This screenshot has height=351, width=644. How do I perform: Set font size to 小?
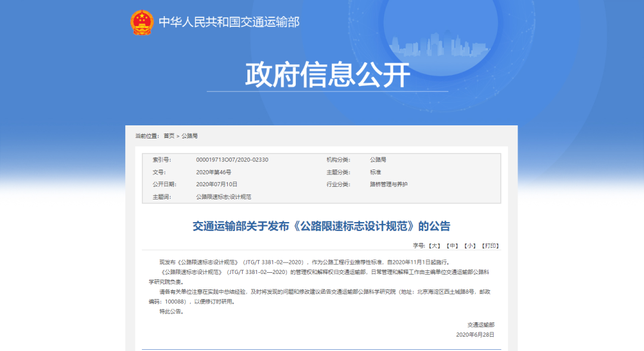[x=470, y=246]
